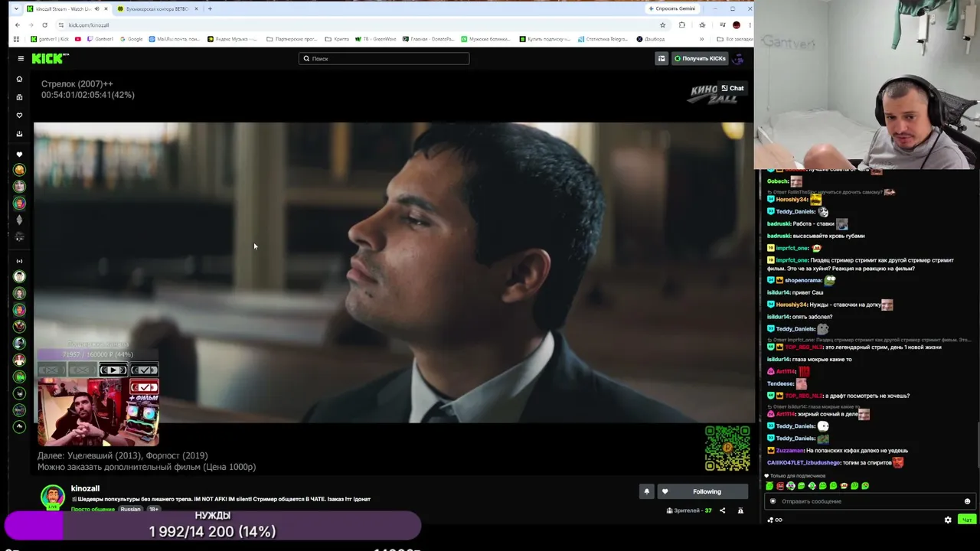Open Browse icon in Kick sidebar

point(20,97)
